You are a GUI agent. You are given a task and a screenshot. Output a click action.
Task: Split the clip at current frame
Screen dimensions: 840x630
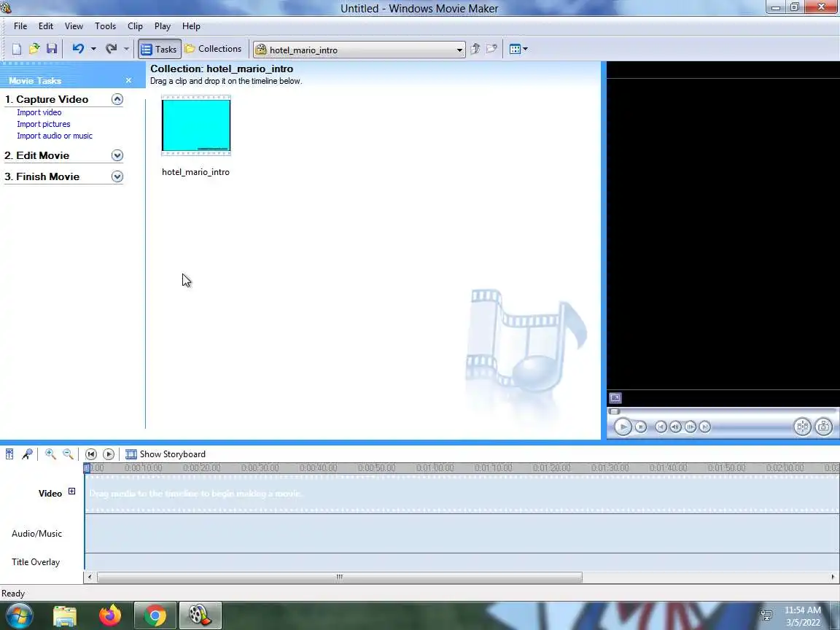(803, 427)
